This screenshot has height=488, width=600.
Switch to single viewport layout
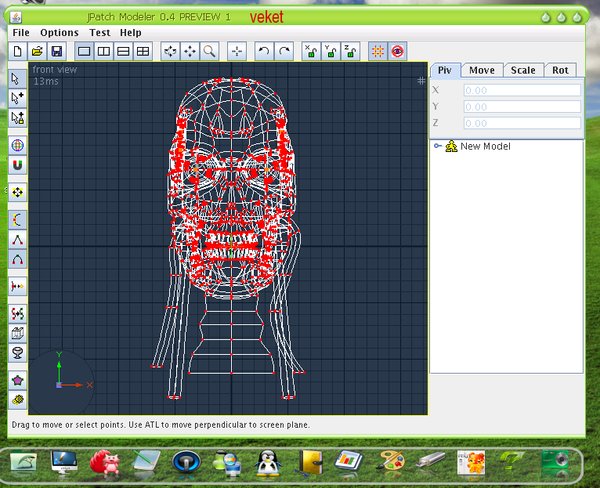point(85,50)
